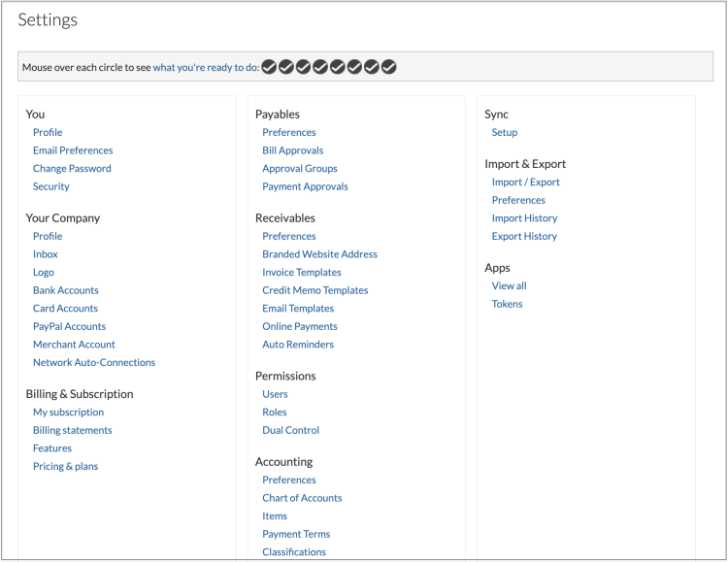Open the company Inbox settings

pos(45,254)
